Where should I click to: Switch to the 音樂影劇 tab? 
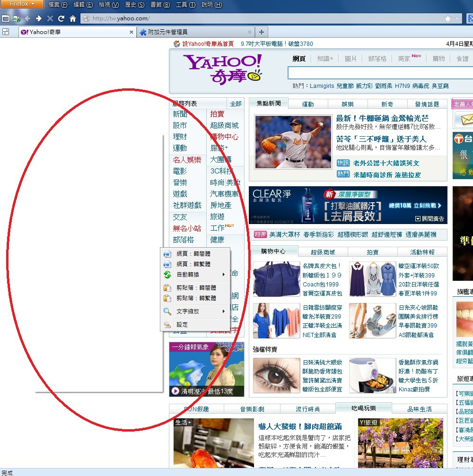[252, 409]
